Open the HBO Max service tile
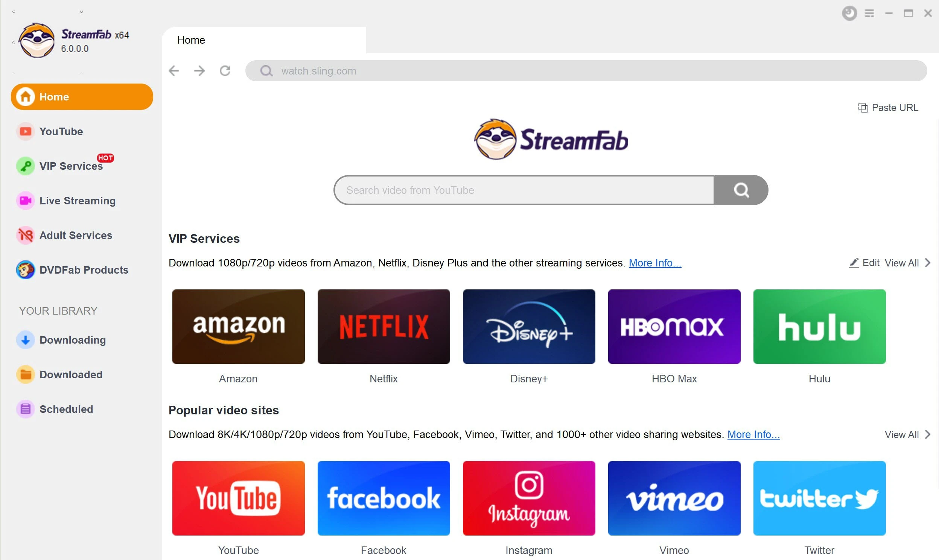939x560 pixels. 674,327
